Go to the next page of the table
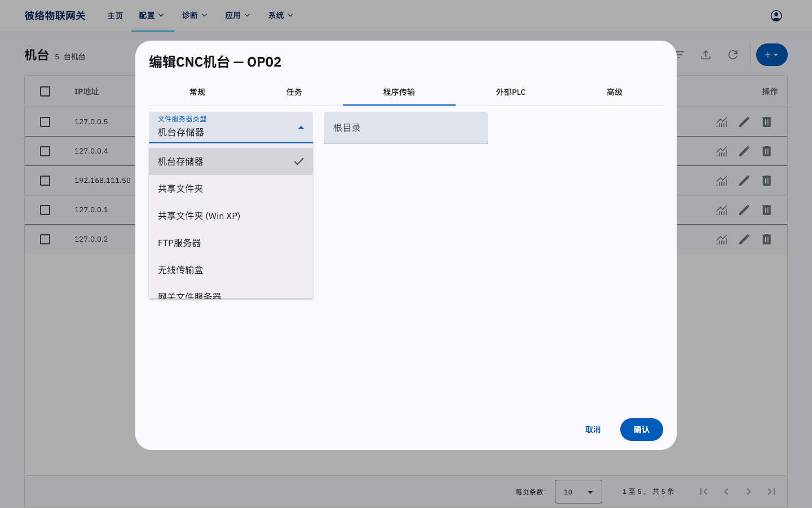Image resolution: width=812 pixels, height=508 pixels. [x=749, y=492]
